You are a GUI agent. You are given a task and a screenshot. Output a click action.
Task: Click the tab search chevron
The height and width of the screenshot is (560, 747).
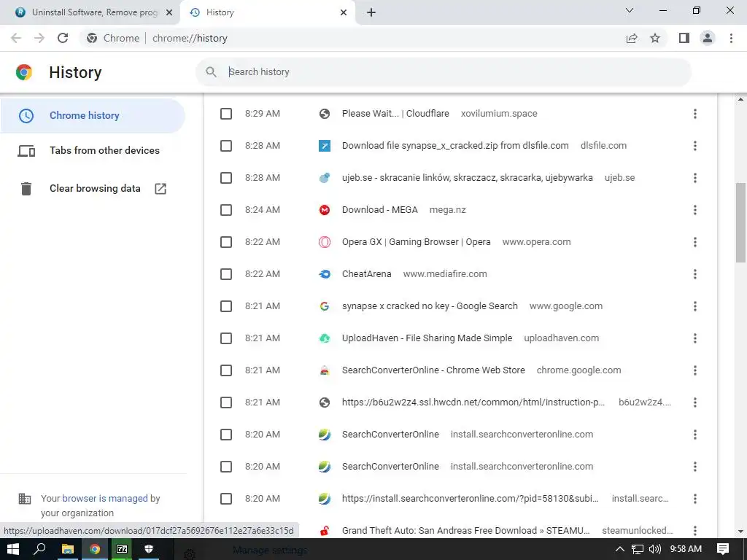(630, 10)
